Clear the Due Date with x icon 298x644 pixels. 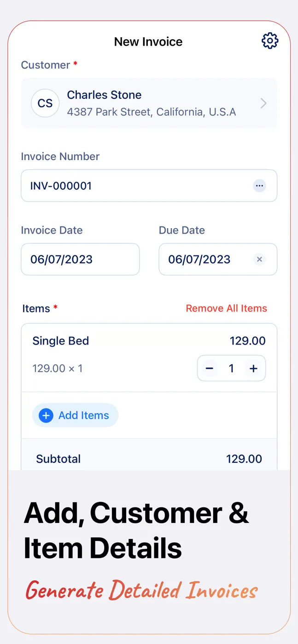point(260,259)
